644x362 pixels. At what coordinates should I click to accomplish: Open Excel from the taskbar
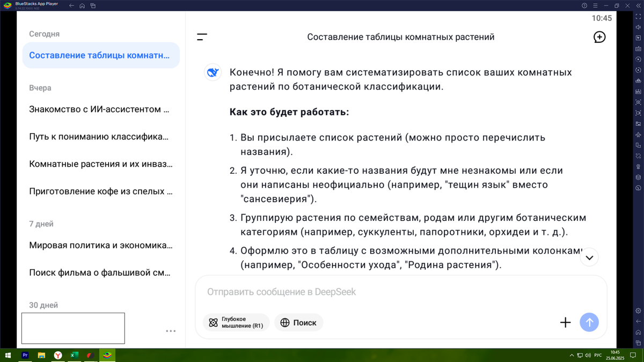[x=75, y=355]
